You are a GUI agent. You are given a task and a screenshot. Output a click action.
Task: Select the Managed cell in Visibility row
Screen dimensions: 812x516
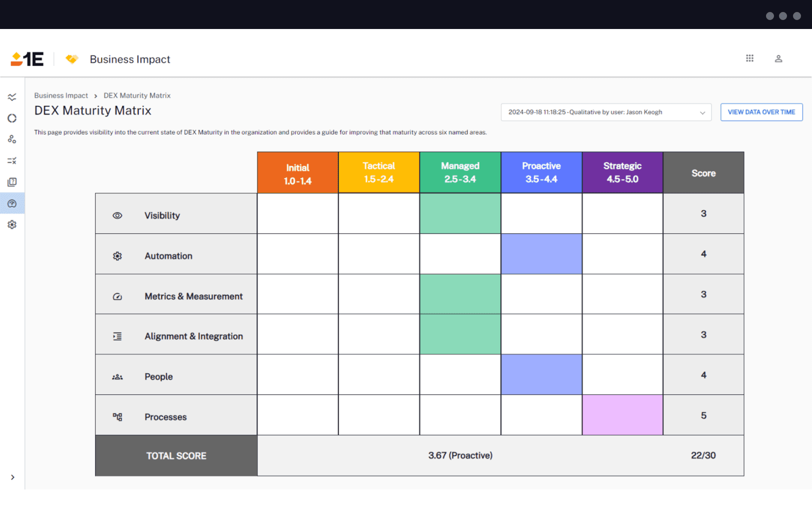click(459, 213)
